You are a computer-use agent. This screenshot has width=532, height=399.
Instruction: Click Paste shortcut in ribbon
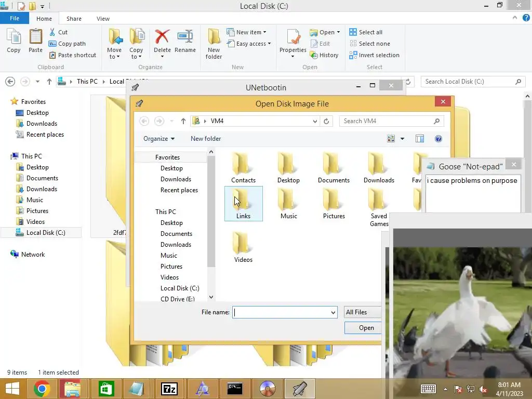pos(73,55)
